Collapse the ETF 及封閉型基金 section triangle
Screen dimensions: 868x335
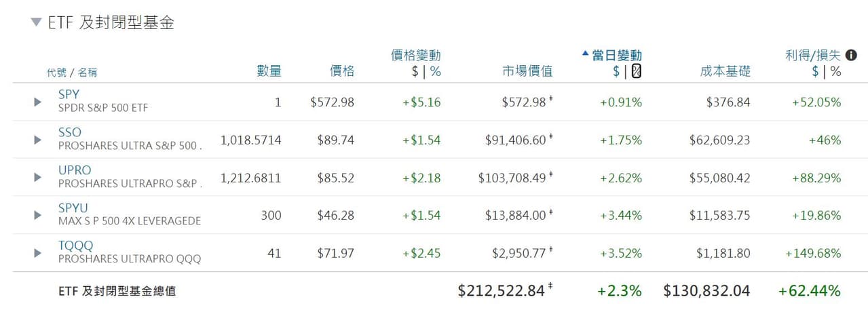36,22
